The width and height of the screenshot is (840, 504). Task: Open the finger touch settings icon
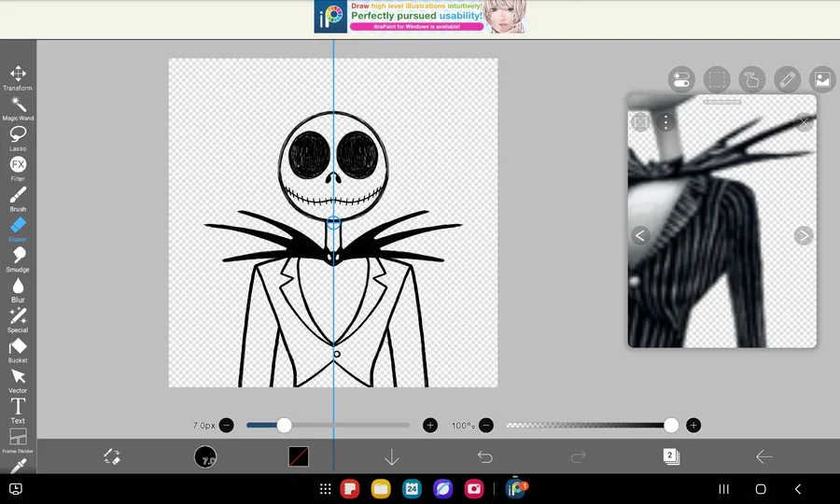coord(752,80)
